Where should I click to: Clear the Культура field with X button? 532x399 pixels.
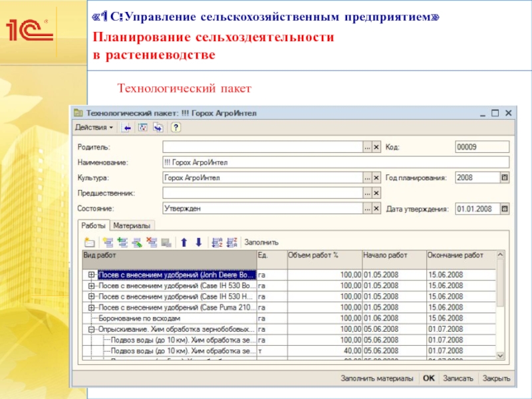376,178
